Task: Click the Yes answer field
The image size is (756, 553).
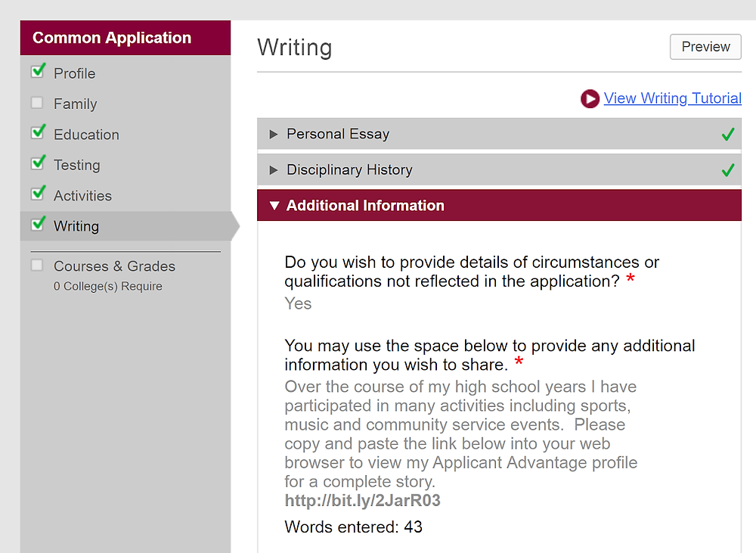Action: tap(298, 303)
